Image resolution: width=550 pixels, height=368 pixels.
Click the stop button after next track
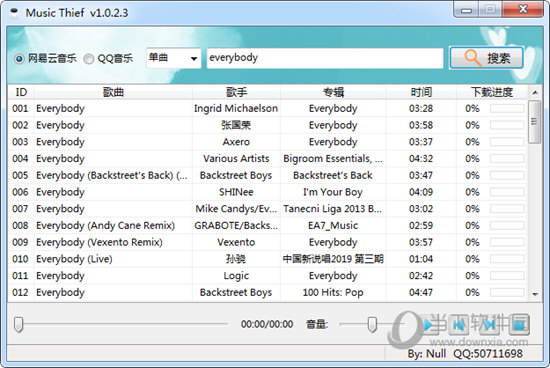pos(519,324)
